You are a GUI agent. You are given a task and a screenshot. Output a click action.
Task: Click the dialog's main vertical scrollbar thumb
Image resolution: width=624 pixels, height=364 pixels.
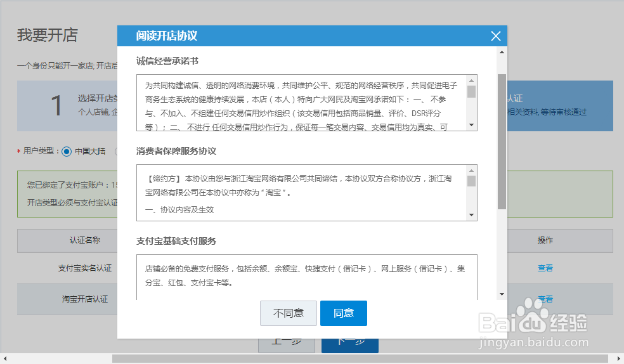(502, 141)
